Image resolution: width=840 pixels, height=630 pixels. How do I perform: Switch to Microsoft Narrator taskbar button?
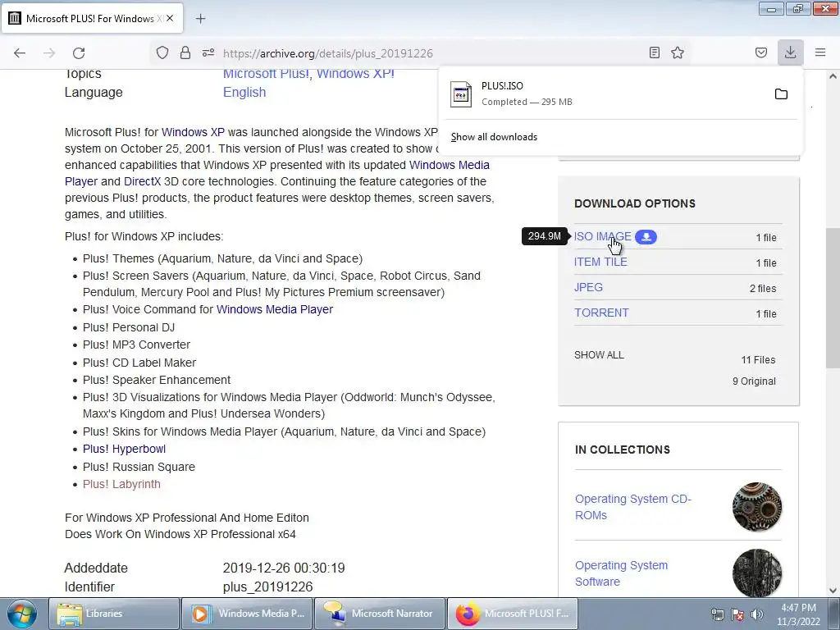coord(380,614)
